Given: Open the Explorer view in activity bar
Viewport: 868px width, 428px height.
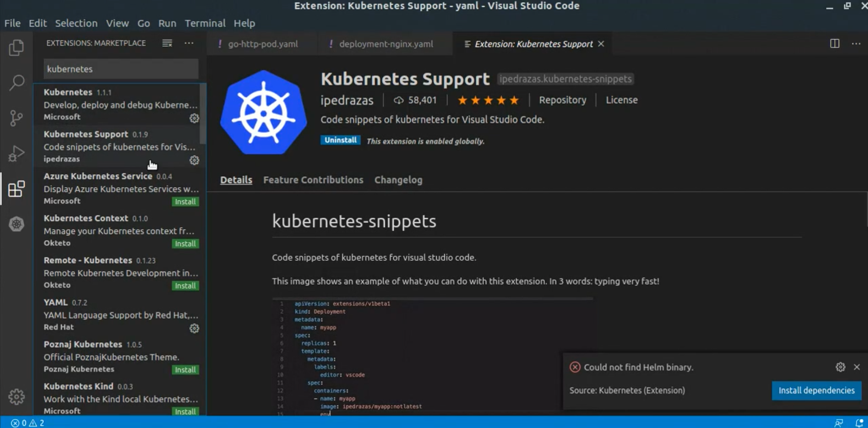Looking at the screenshot, I should click(16, 48).
